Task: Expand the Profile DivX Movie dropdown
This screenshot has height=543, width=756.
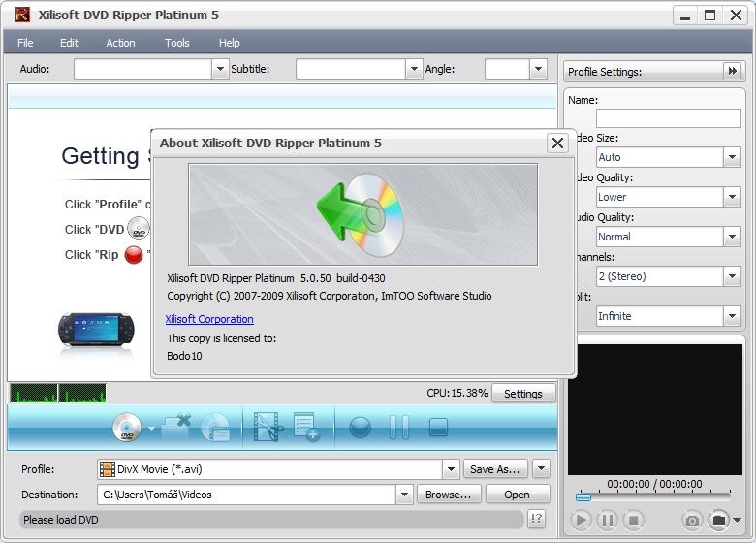Action: pos(451,469)
